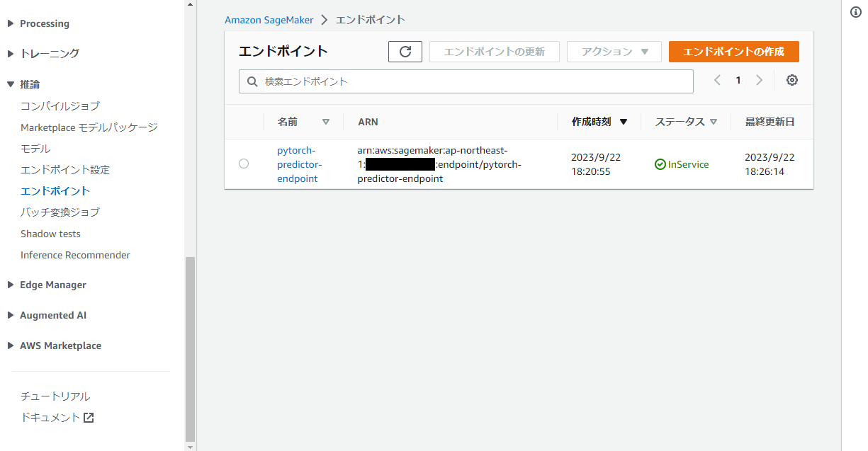The height and width of the screenshot is (451, 868).
Task: Open the external link icon next to ドキュメント
Action: pyautogui.click(x=87, y=417)
